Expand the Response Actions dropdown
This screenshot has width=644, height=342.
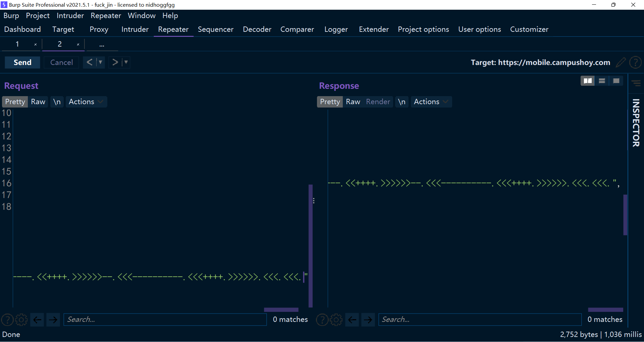click(x=431, y=102)
